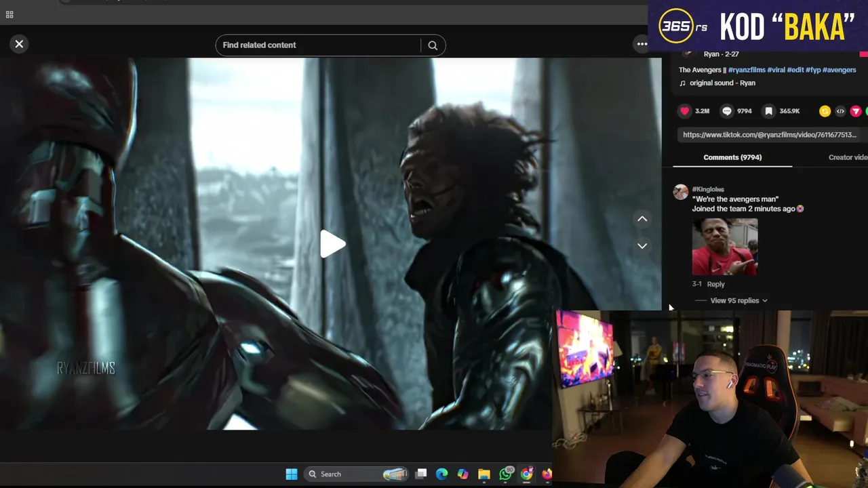868x488 pixels.
Task: Click the magnifier search button
Action: tap(433, 45)
